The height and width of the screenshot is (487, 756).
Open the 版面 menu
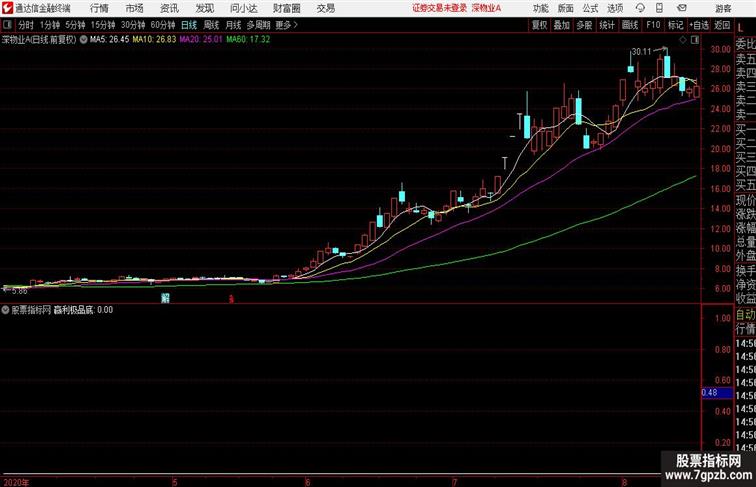pyautogui.click(x=566, y=8)
